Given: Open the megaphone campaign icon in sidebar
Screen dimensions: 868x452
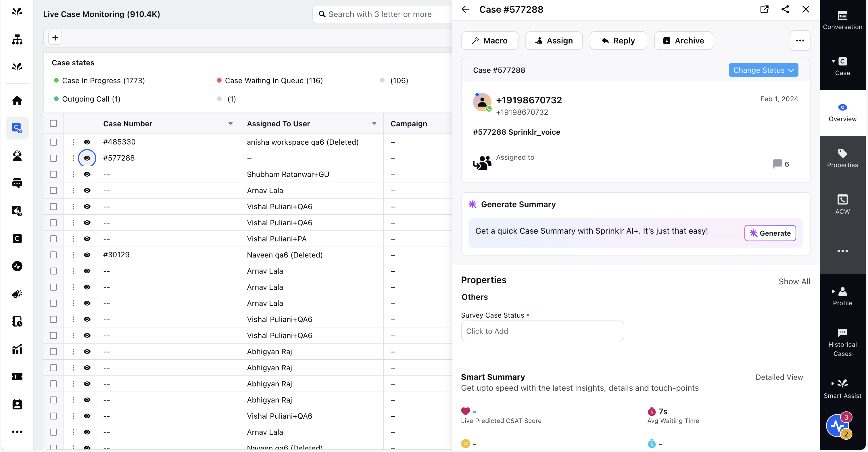Looking at the screenshot, I should 17,294.
